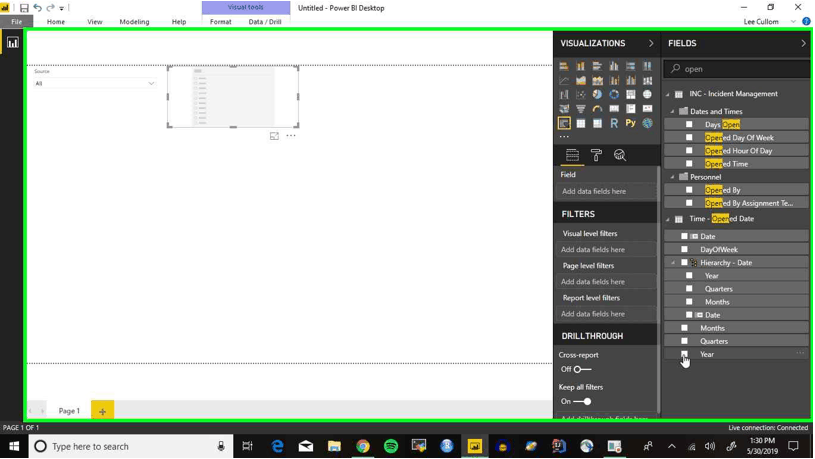Collapse Hierarchy - Date node
The height and width of the screenshot is (459, 815).
(673, 263)
